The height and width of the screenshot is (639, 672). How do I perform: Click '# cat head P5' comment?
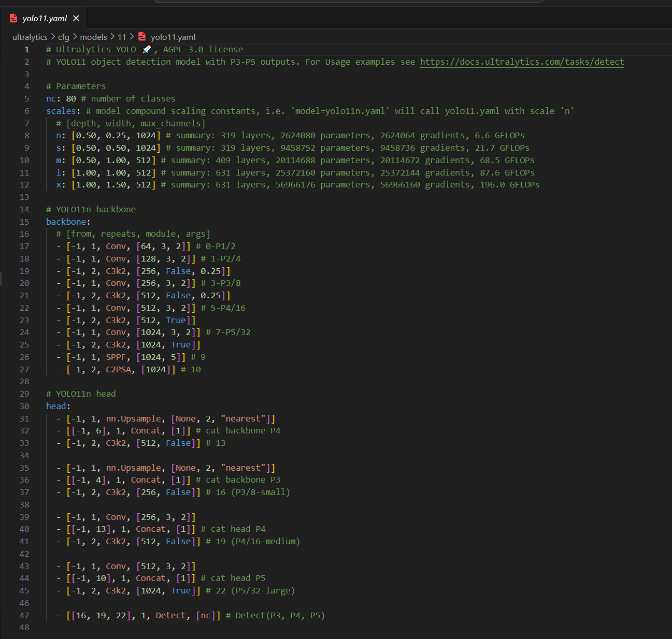coord(233,578)
